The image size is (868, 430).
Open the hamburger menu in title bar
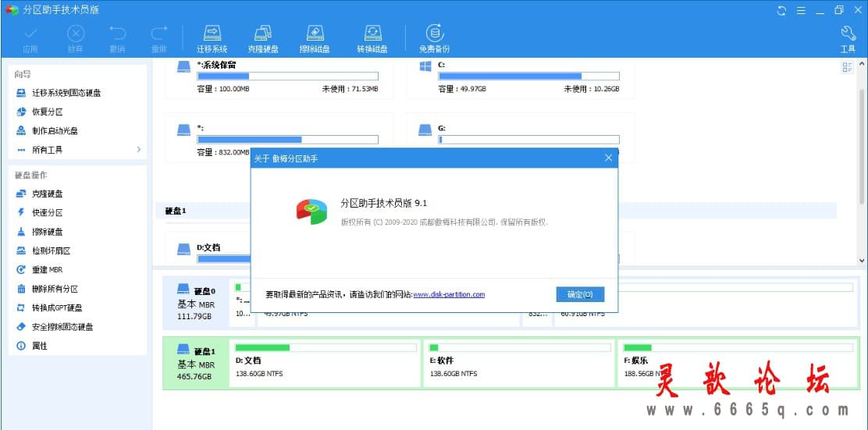coord(800,10)
